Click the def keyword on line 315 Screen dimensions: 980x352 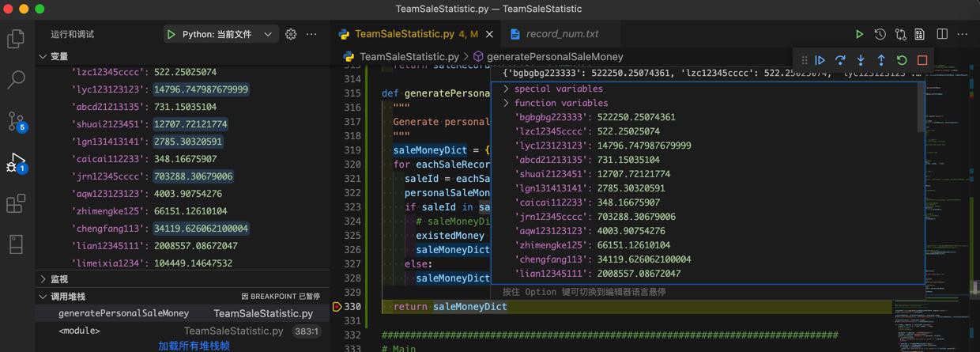(390, 93)
